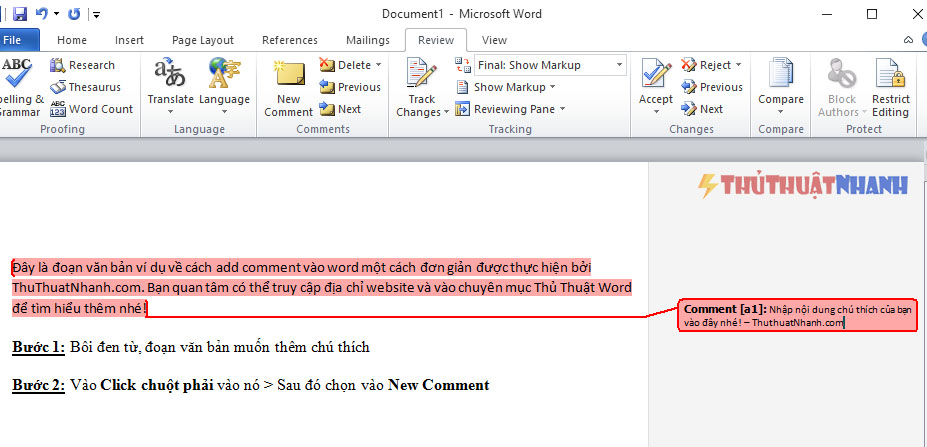Click the "Click chuột phải" bold text
The image size is (927, 447).
coord(157,386)
